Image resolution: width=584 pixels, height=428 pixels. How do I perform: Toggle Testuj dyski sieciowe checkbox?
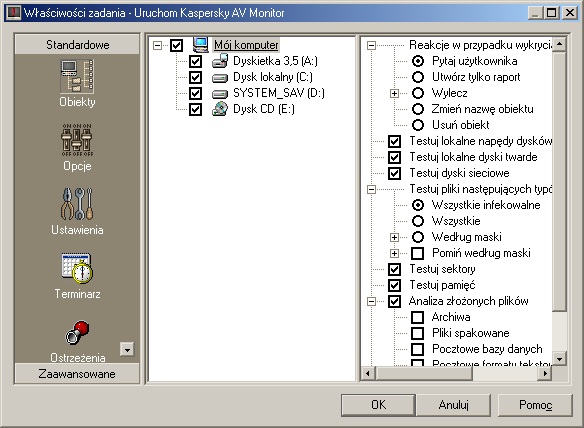(x=394, y=173)
